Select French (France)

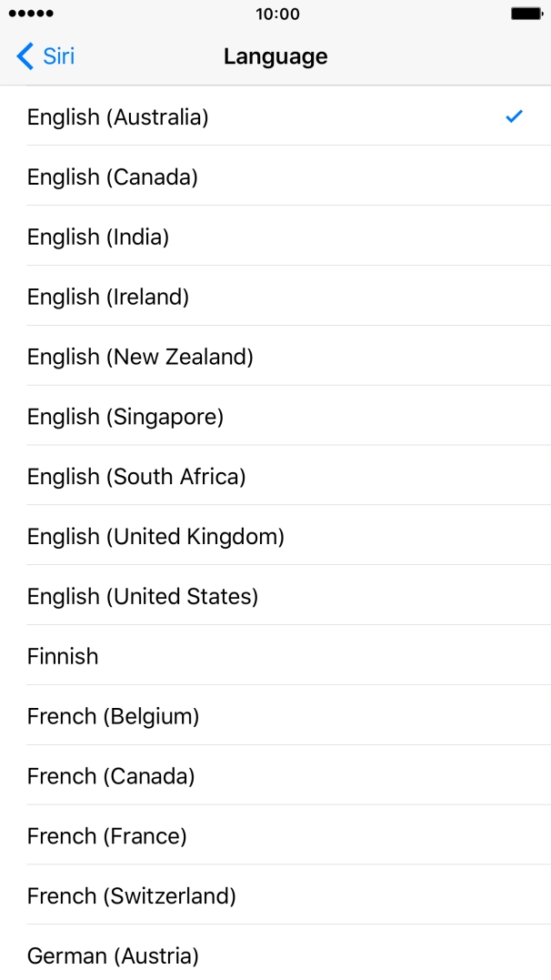108,836
